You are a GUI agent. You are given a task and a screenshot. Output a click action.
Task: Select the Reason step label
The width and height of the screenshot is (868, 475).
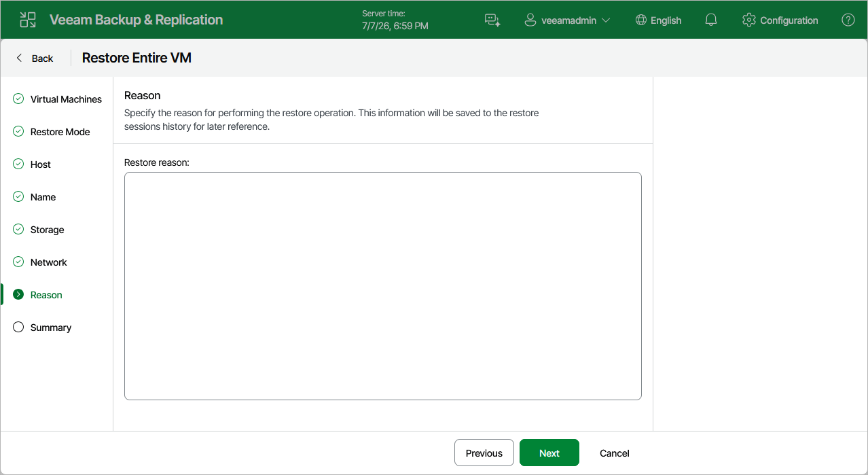(46, 295)
